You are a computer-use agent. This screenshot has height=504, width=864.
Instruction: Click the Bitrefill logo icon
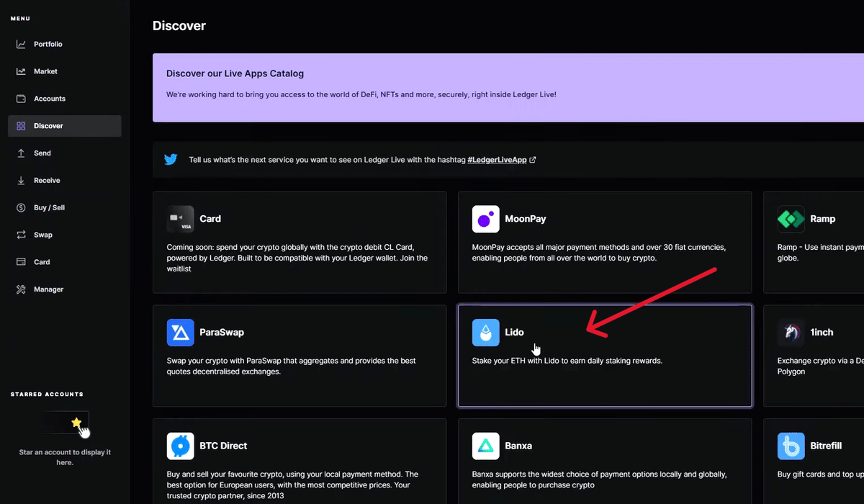point(791,446)
